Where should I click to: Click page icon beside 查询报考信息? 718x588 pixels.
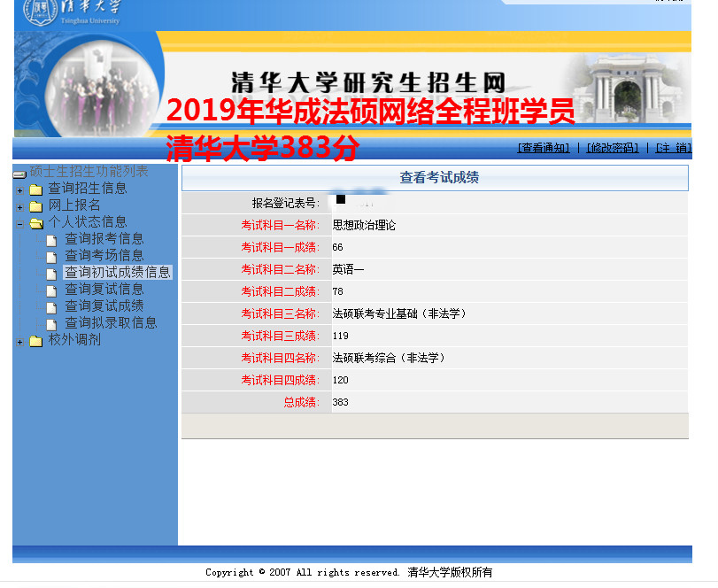[51, 240]
